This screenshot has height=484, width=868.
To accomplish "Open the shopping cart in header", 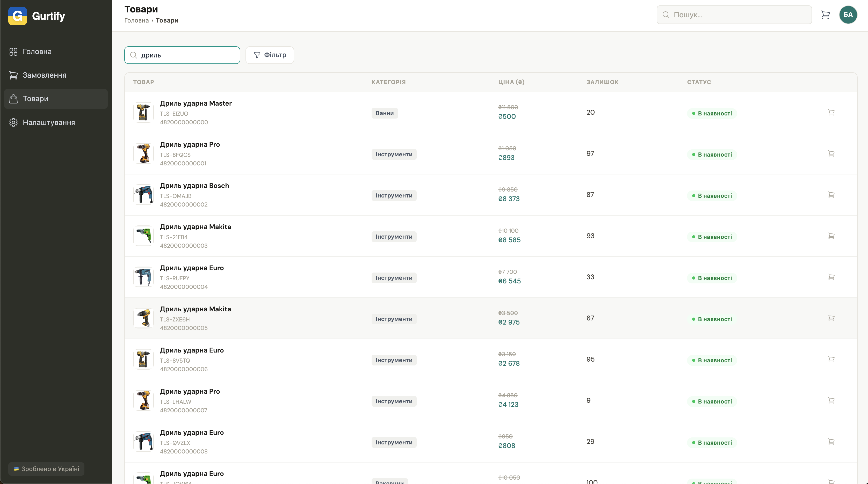I will [825, 15].
